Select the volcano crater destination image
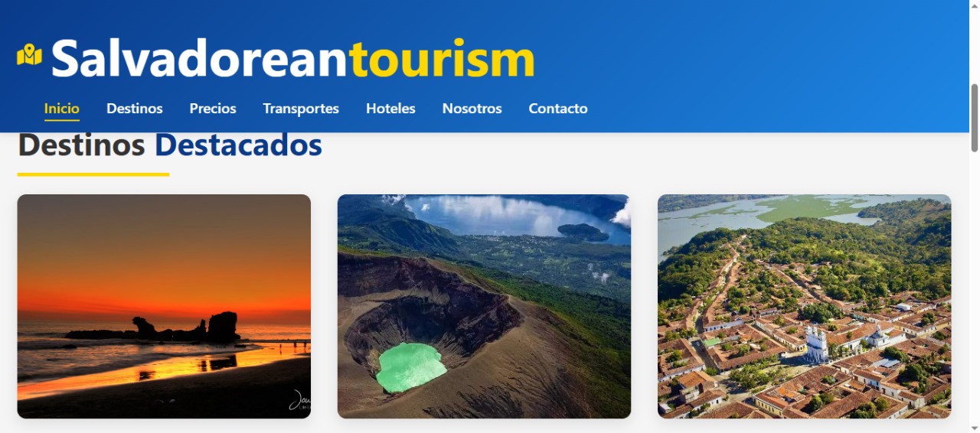The height and width of the screenshot is (433, 980). click(x=484, y=306)
